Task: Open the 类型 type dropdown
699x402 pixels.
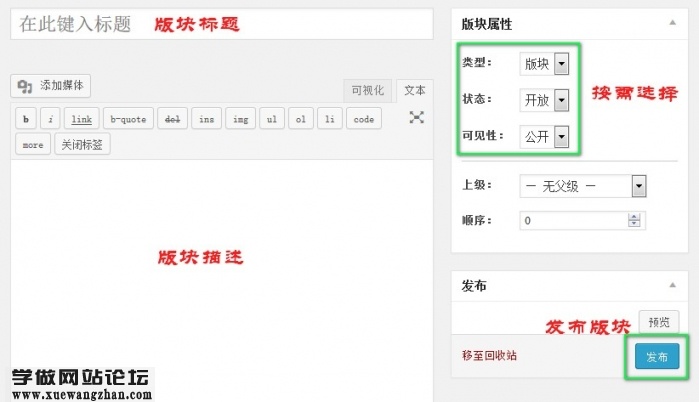Action: 544,64
